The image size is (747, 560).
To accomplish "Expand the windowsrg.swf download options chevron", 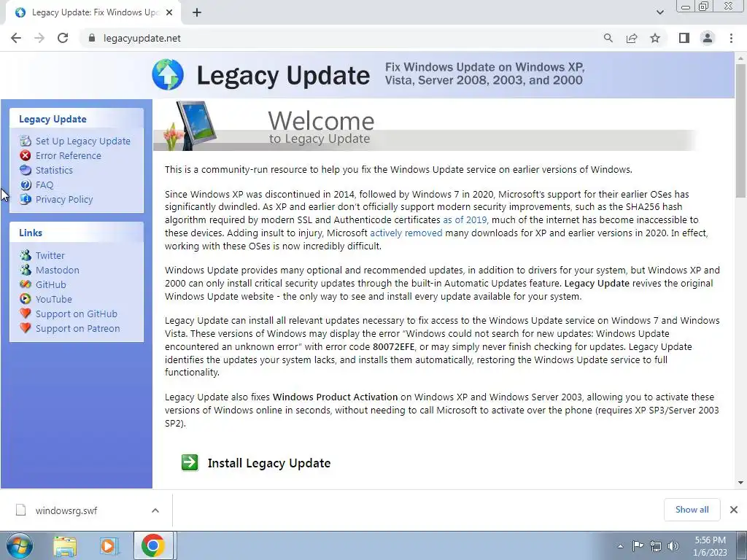I will [155, 510].
